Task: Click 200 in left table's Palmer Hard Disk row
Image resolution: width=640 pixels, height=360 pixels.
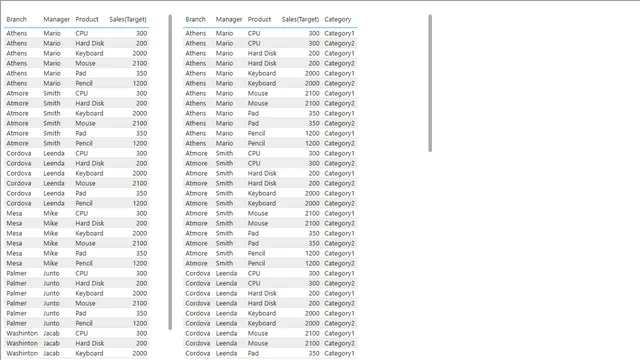Action: 142,283
